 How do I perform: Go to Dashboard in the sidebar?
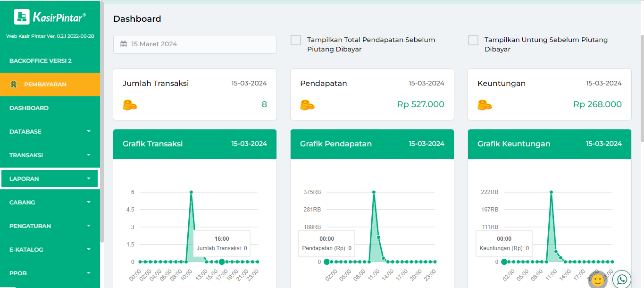29,108
